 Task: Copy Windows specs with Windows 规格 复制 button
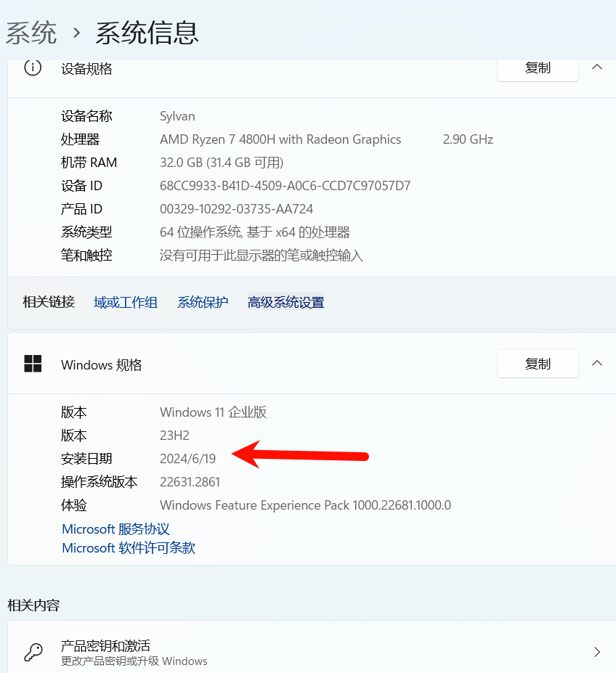[538, 364]
